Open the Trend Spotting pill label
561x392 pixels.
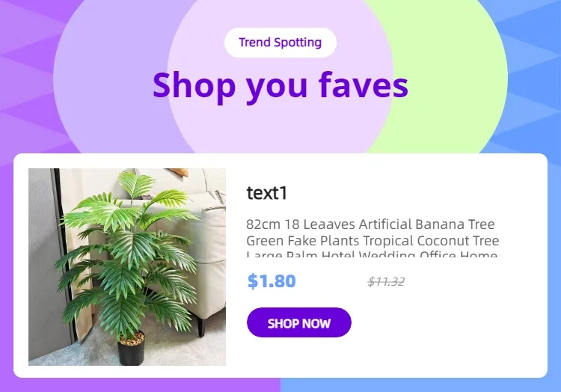(x=280, y=42)
